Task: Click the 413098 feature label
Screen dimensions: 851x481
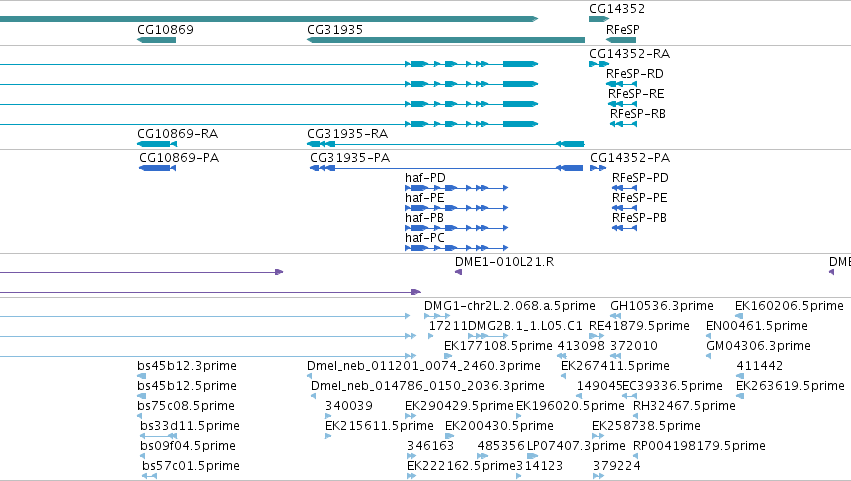Action: [581, 346]
